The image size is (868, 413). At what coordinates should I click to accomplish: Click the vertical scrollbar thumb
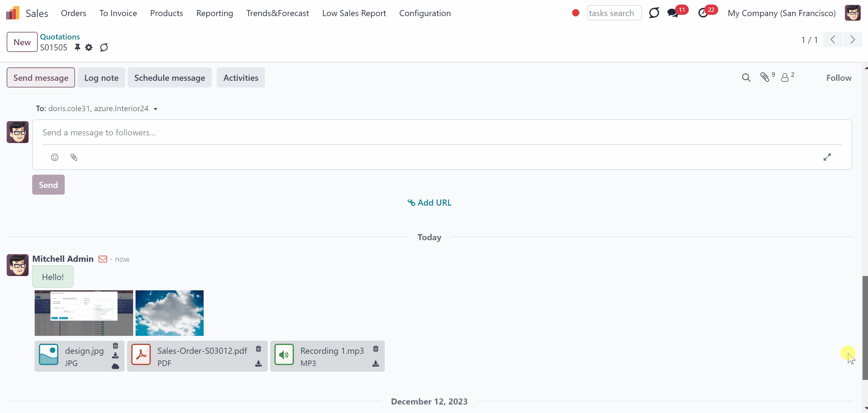click(x=865, y=328)
